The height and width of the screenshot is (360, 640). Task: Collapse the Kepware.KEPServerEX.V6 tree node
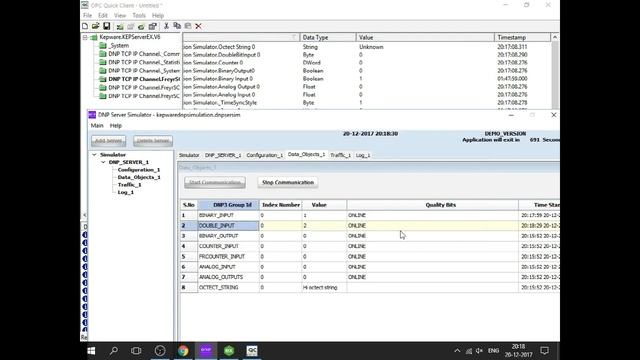tap(85, 37)
